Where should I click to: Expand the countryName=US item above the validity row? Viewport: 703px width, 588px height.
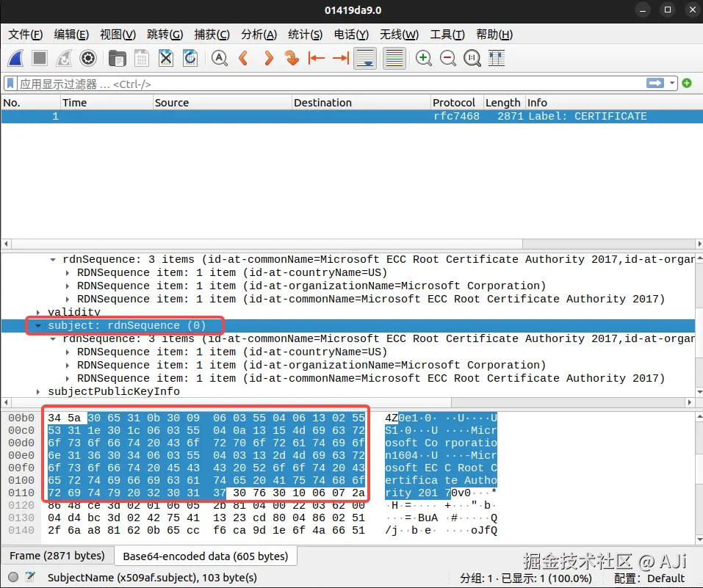point(68,273)
